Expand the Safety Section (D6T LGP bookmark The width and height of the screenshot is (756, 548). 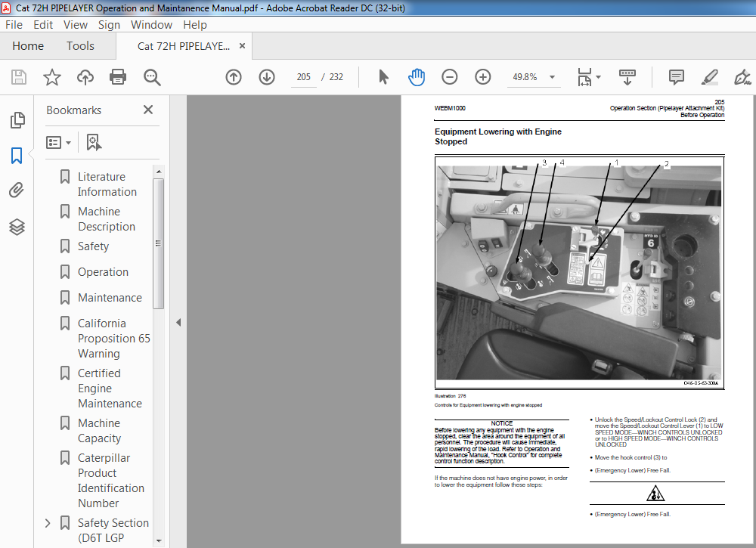pyautogui.click(x=47, y=523)
